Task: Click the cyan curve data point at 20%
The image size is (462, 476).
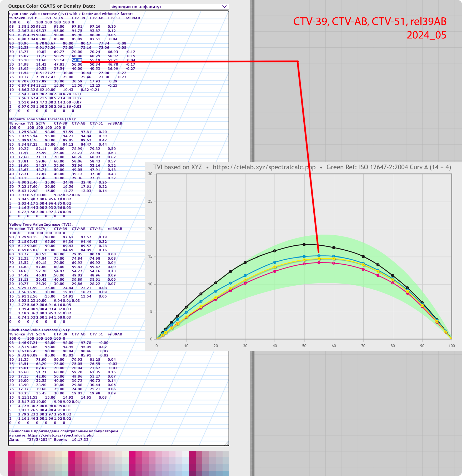Action: (x=216, y=291)
